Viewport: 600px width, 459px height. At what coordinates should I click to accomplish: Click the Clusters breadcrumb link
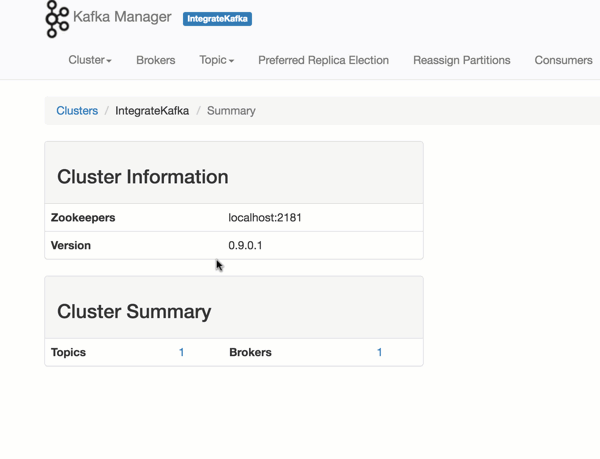click(77, 111)
